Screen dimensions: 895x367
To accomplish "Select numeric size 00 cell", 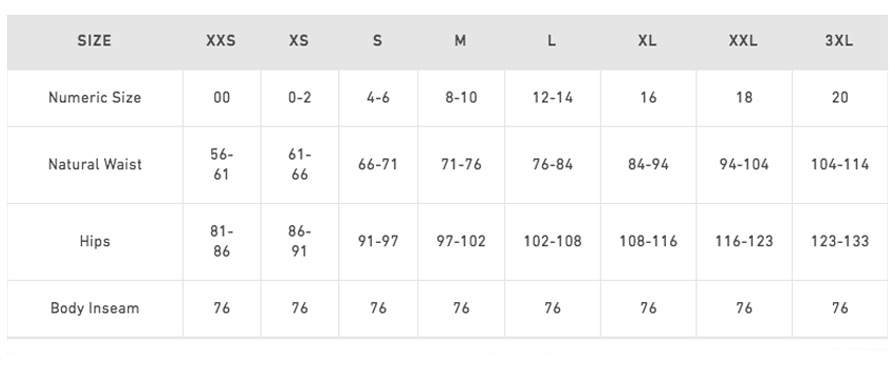I will pos(221,98).
